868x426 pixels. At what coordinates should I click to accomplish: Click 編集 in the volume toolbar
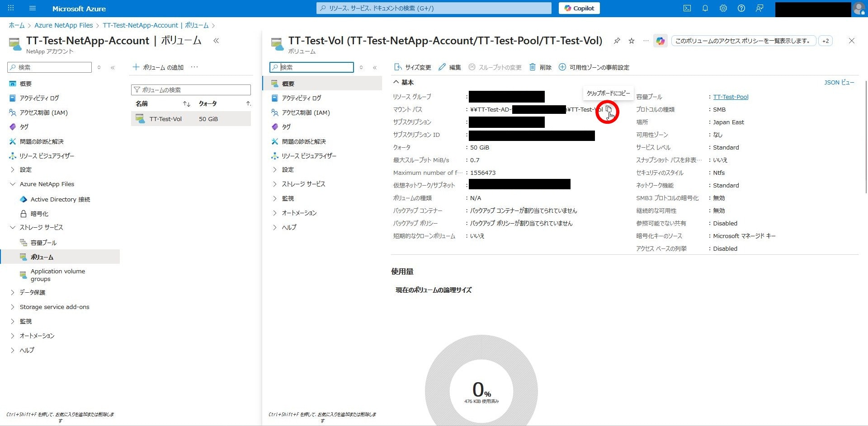click(x=450, y=67)
